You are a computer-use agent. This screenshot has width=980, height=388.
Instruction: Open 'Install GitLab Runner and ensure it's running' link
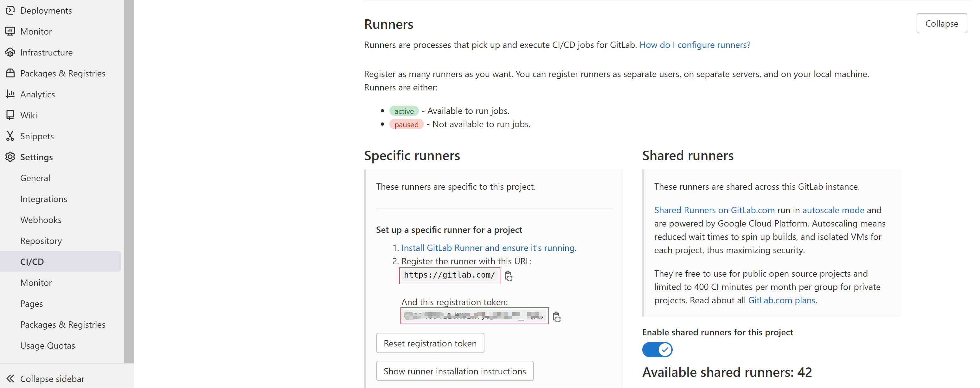coord(489,247)
